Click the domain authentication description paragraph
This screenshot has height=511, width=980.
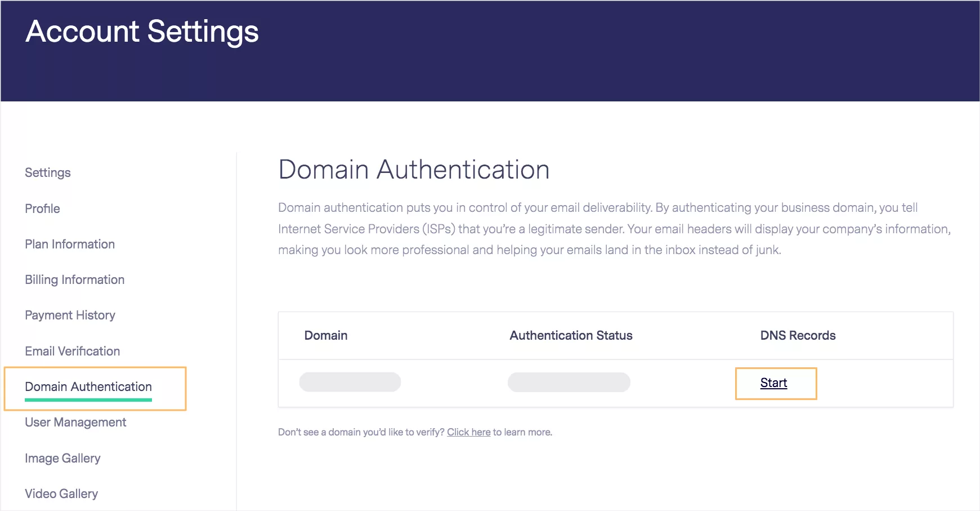(614, 229)
